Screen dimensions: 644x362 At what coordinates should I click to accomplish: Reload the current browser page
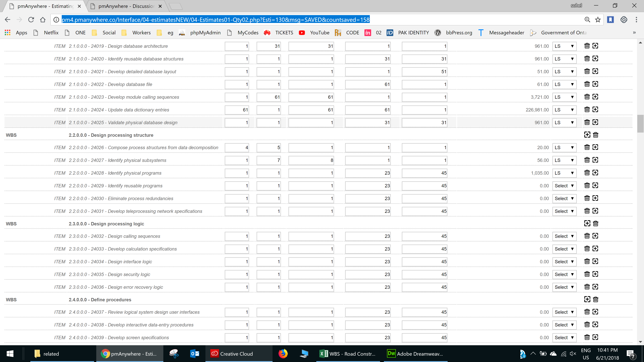point(31,20)
